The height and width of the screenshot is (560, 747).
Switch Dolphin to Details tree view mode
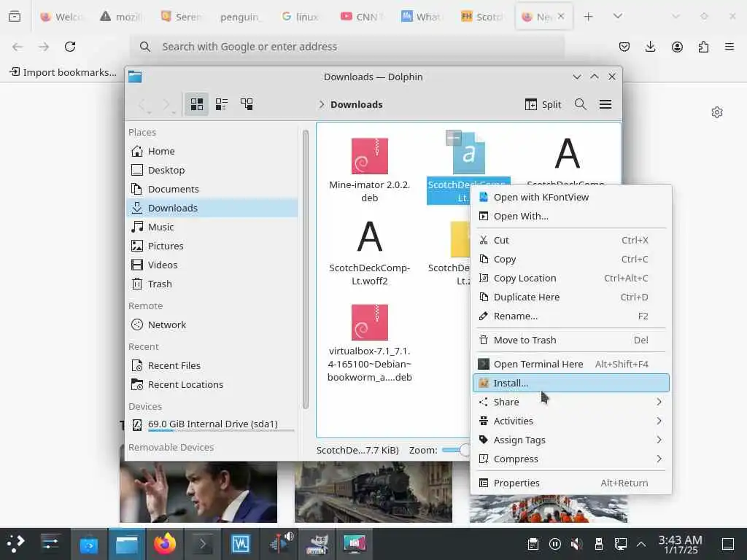pos(247,104)
